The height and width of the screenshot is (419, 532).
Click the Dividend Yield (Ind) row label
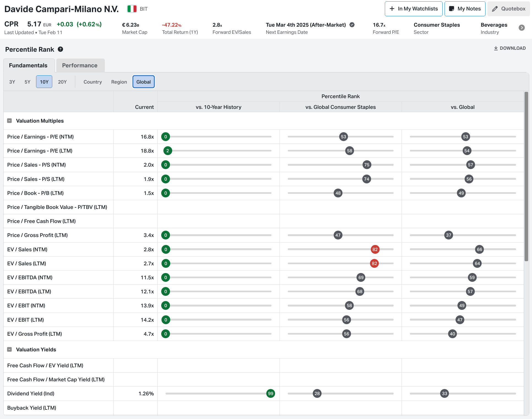pos(31,393)
